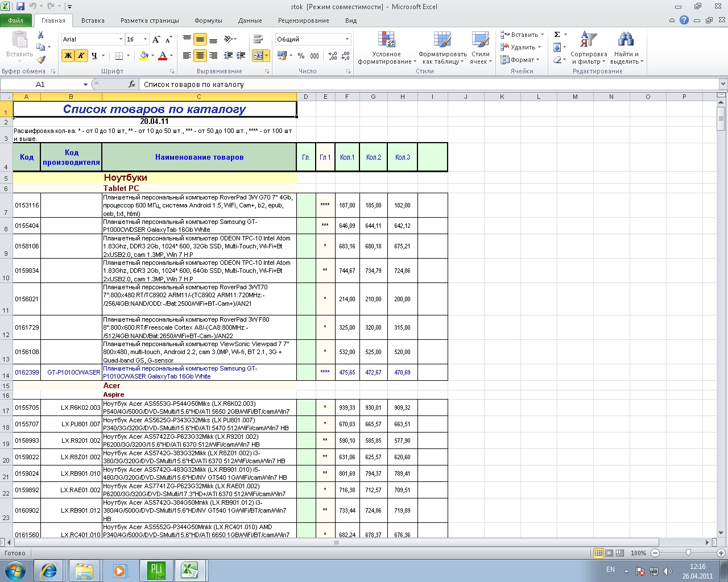Open the fill color options arrow
728x582 pixels.
pyautogui.click(x=153, y=56)
